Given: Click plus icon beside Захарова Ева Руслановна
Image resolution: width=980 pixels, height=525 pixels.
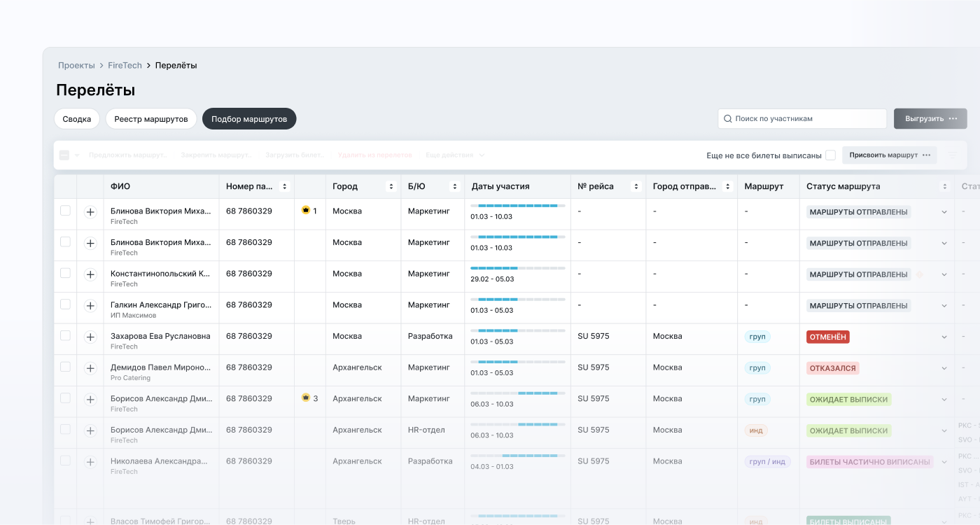Looking at the screenshot, I should point(90,337).
